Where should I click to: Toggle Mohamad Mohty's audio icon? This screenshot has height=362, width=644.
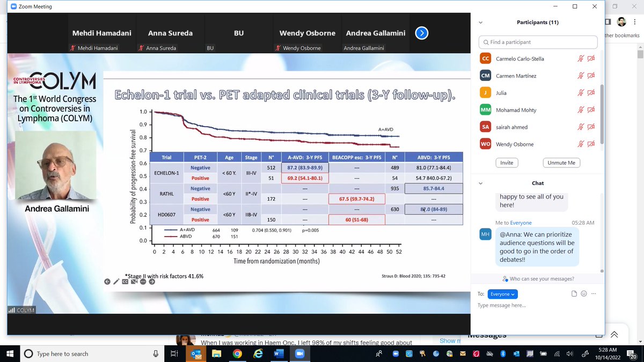click(x=581, y=110)
